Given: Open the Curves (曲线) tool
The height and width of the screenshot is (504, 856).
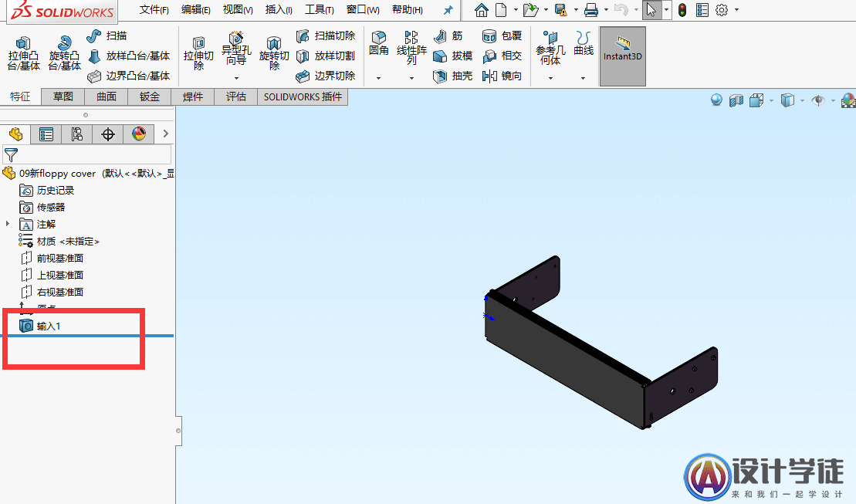Looking at the screenshot, I should 584,44.
